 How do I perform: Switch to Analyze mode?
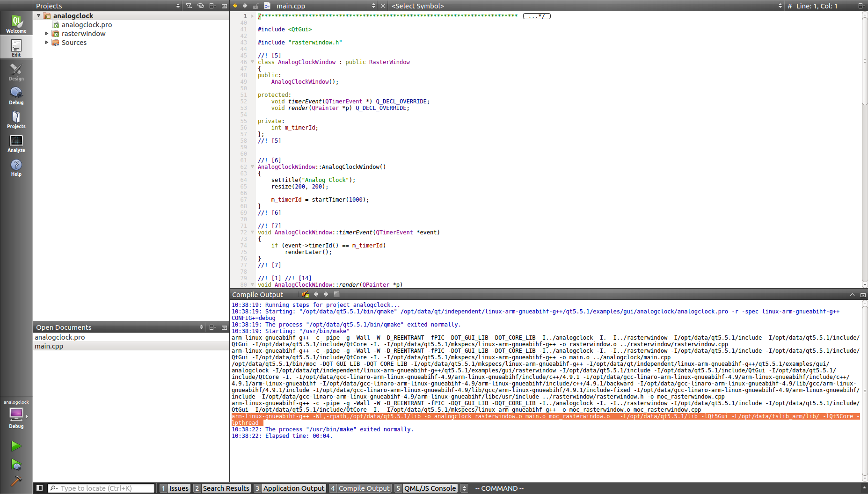[x=16, y=143]
